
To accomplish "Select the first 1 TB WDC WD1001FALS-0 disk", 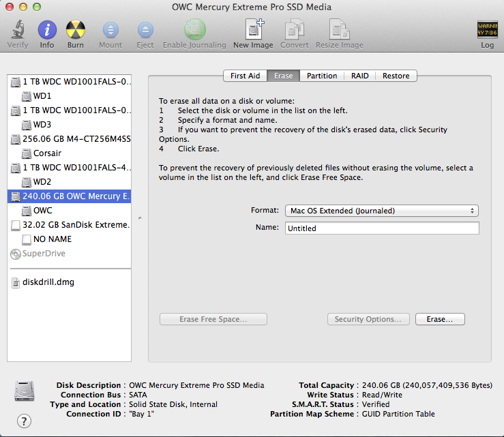I will [x=69, y=82].
